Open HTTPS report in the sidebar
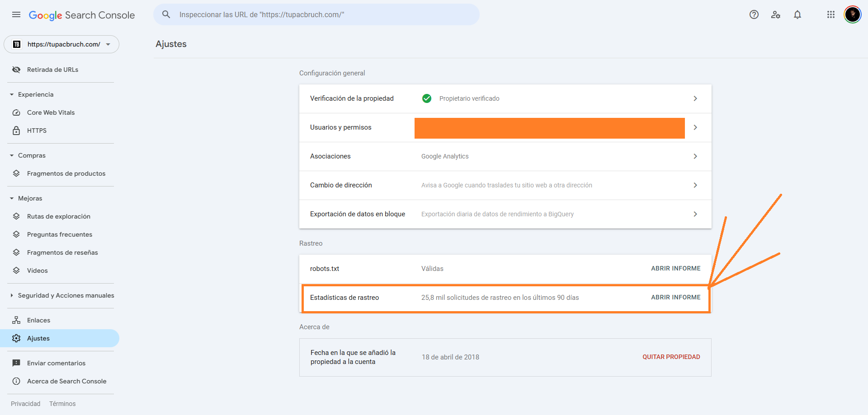868x415 pixels. click(x=37, y=131)
